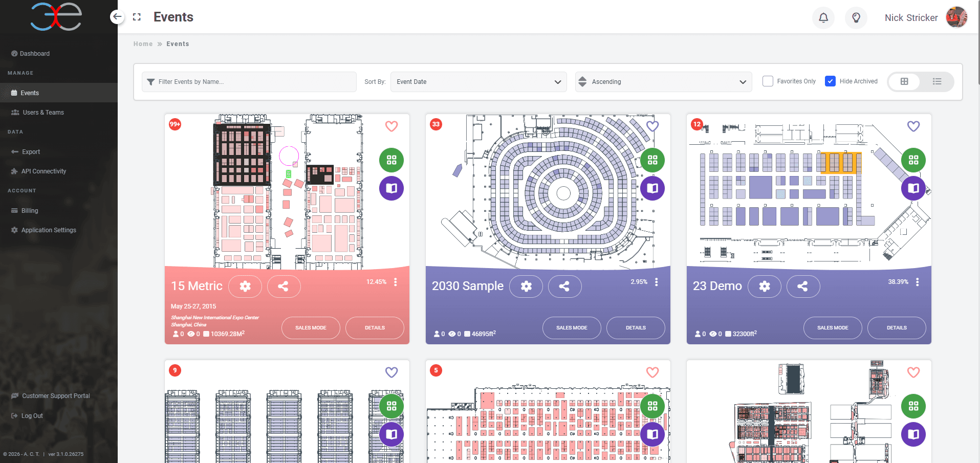Open the notifications bell
The width and height of the screenshot is (980, 463).
823,18
